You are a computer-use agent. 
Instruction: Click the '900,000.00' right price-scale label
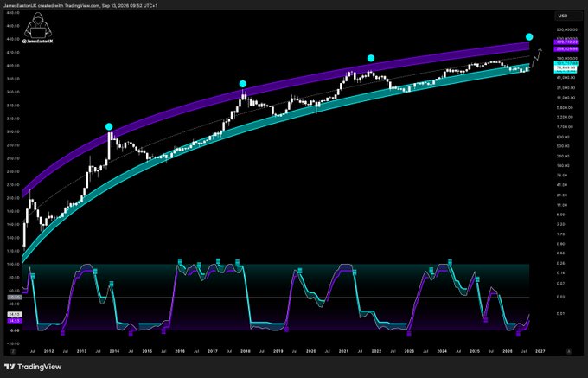coord(566,29)
